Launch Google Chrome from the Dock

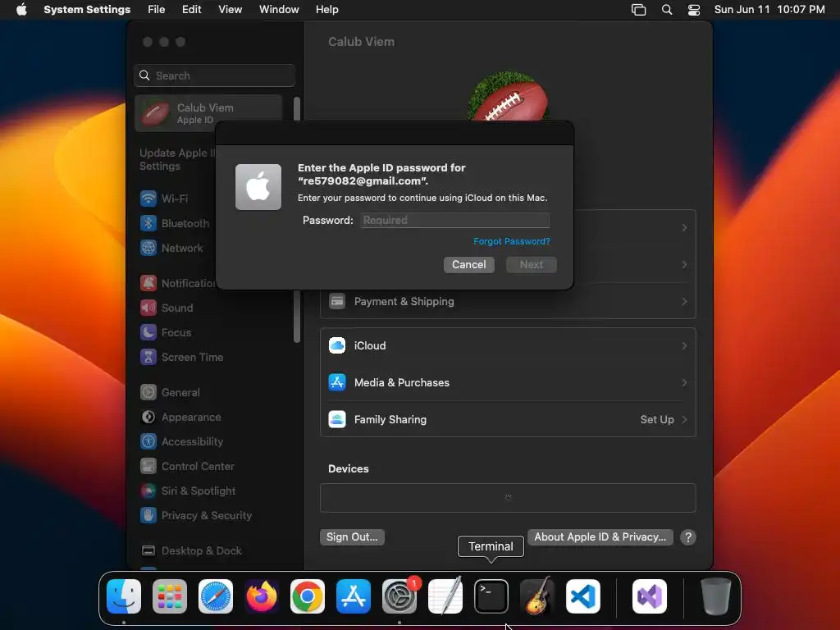click(x=308, y=596)
